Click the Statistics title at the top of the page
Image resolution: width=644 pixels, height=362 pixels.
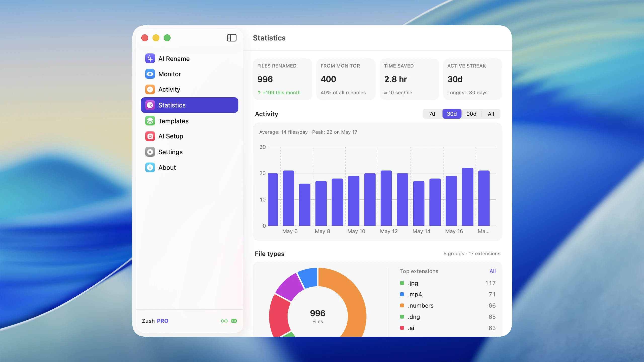(269, 38)
